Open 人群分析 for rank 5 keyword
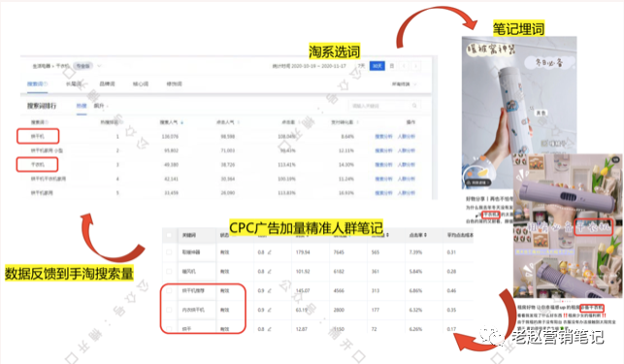The width and height of the screenshot is (624, 364). click(407, 193)
